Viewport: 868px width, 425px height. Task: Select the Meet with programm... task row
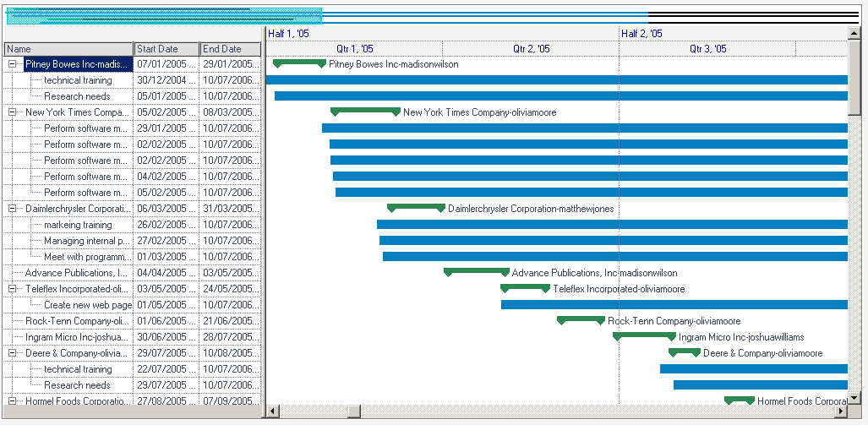(87, 257)
